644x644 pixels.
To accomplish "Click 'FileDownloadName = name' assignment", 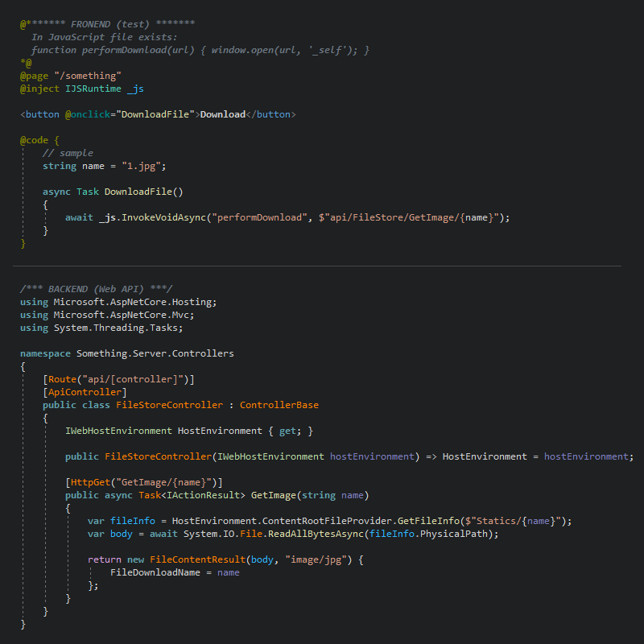I will click(x=175, y=572).
